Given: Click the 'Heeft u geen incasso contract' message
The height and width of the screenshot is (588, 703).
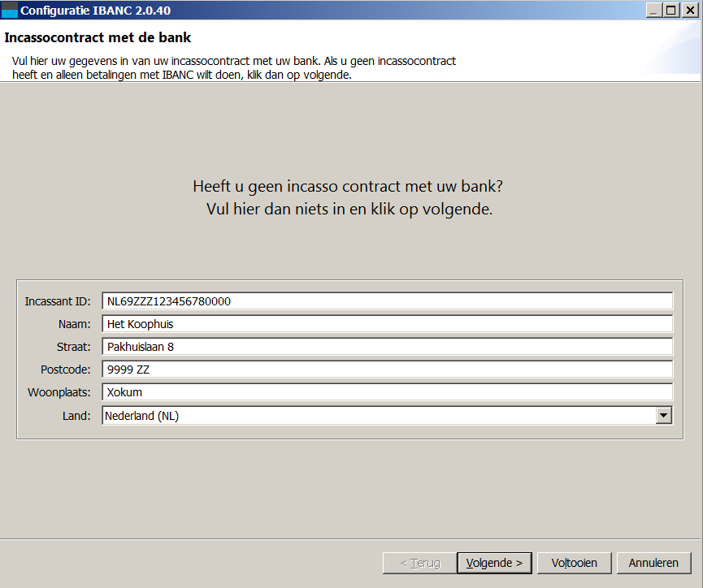Looking at the screenshot, I should point(348,186).
